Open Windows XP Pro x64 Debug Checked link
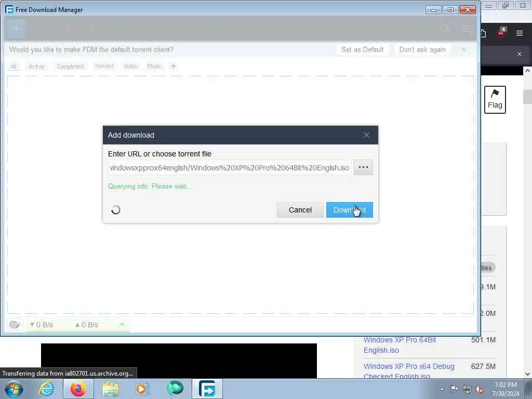The image size is (532, 399). pyautogui.click(x=409, y=371)
